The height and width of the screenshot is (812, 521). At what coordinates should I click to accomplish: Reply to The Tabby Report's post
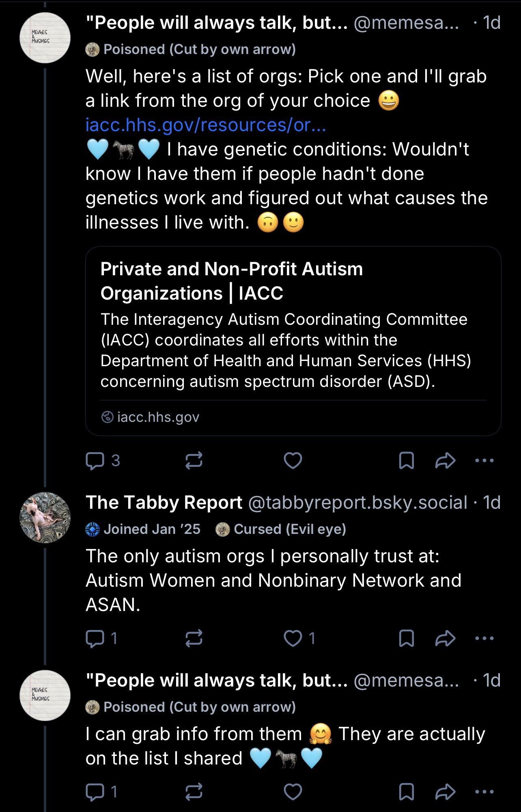95,639
